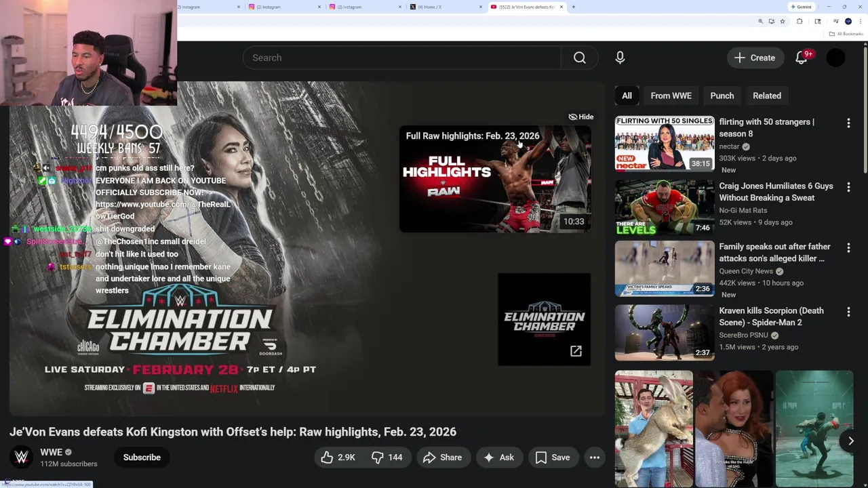Open 'flirting with 50 strangers | season 8' title
Screen dimensions: 868x488
(766, 127)
